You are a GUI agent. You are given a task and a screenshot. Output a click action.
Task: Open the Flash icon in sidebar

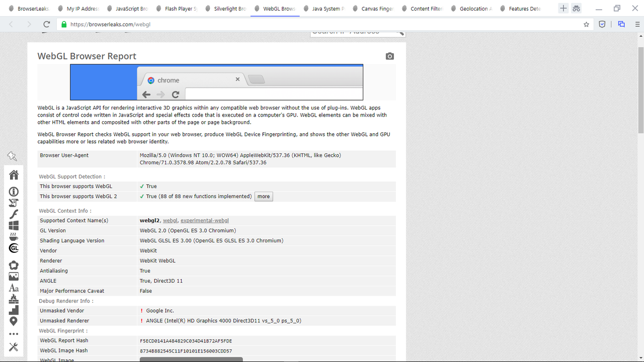click(x=14, y=214)
